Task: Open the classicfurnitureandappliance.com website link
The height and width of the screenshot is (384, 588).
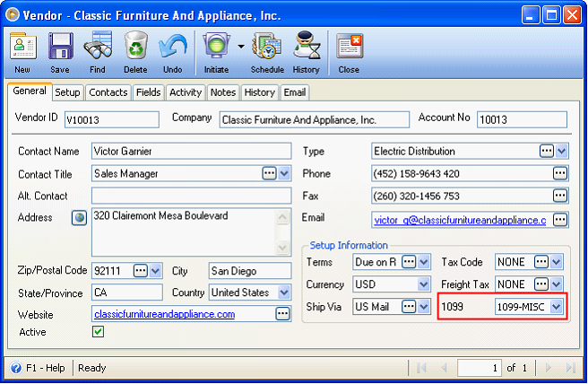Action: (164, 314)
